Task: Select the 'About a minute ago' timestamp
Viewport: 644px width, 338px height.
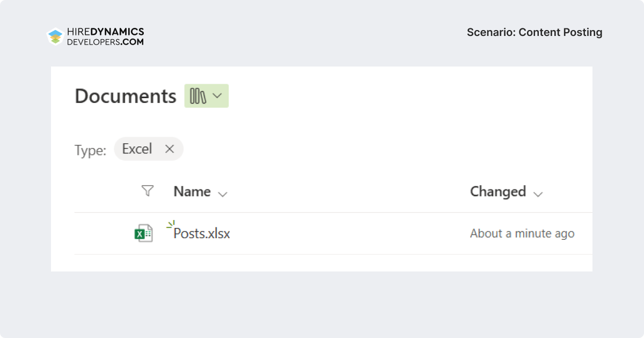Action: [522, 233]
